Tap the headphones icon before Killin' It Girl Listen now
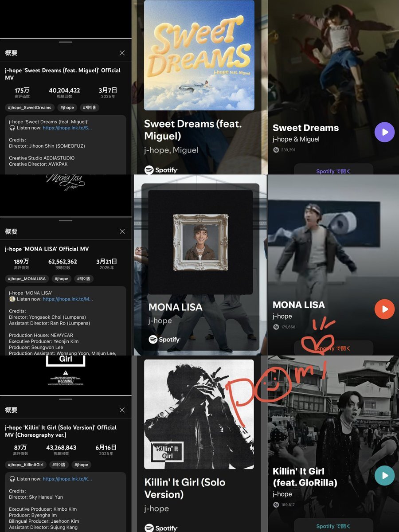 (x=12, y=479)
